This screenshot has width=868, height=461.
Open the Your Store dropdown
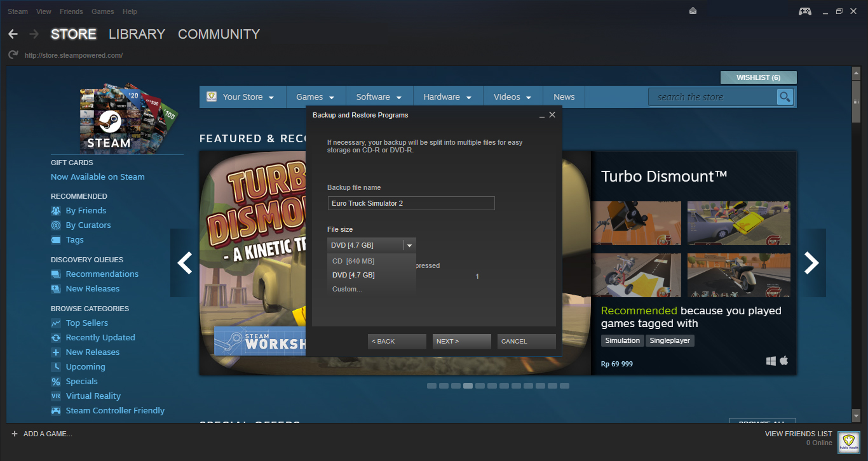[x=242, y=97]
